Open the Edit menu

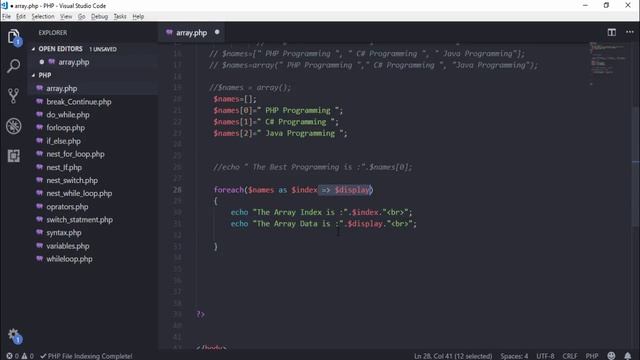(21, 16)
